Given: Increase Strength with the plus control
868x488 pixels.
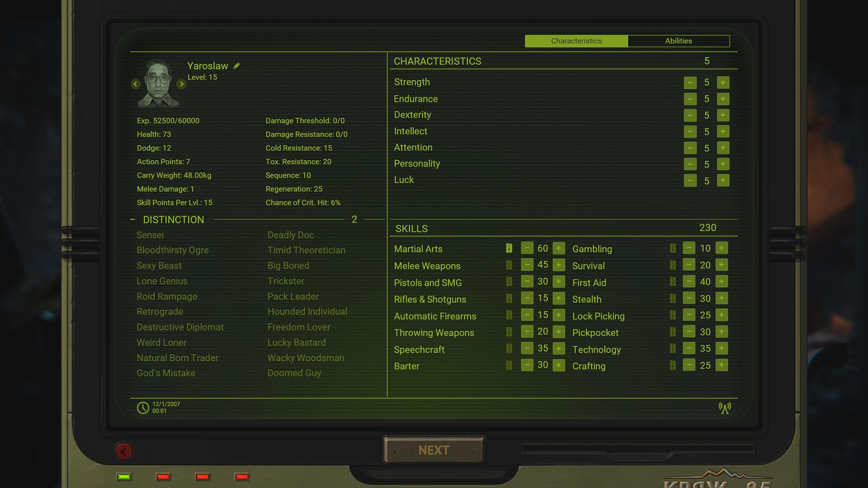Looking at the screenshot, I should 723,82.
